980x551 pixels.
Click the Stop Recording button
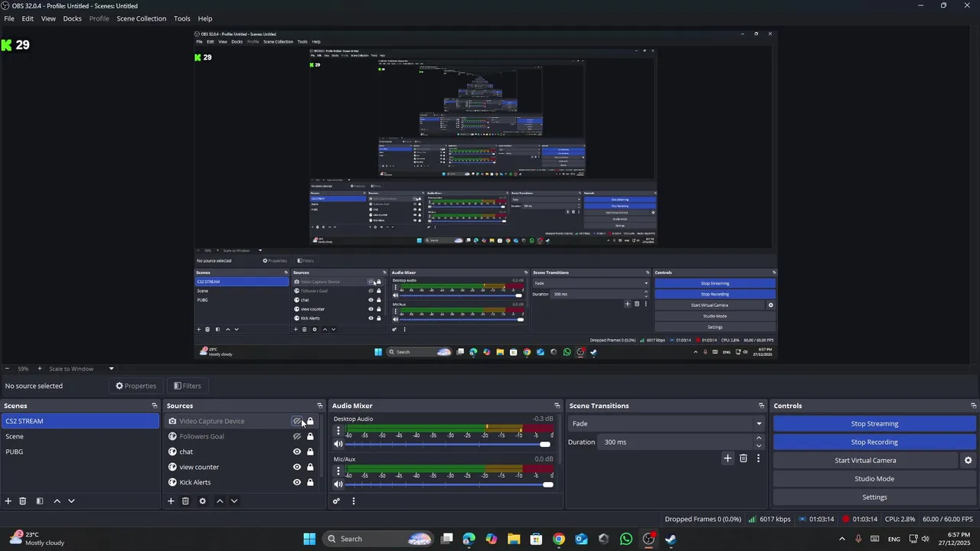[x=874, y=442]
